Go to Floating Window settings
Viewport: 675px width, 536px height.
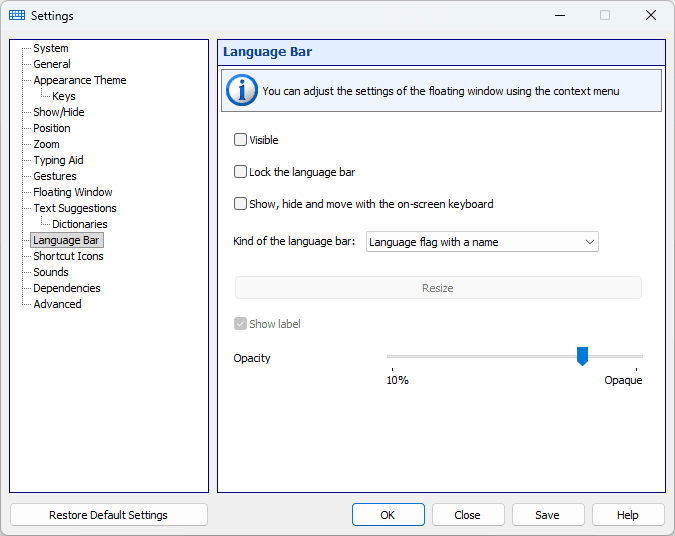[x=73, y=192]
